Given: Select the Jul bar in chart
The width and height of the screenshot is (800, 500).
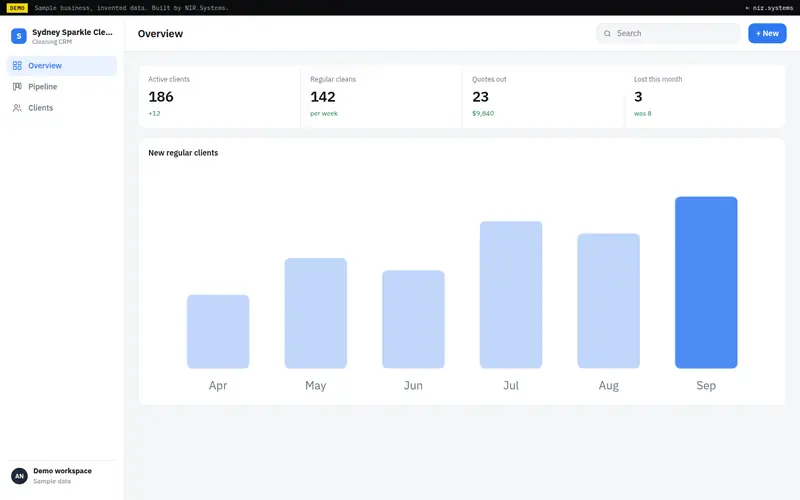Looking at the screenshot, I should [x=511, y=295].
